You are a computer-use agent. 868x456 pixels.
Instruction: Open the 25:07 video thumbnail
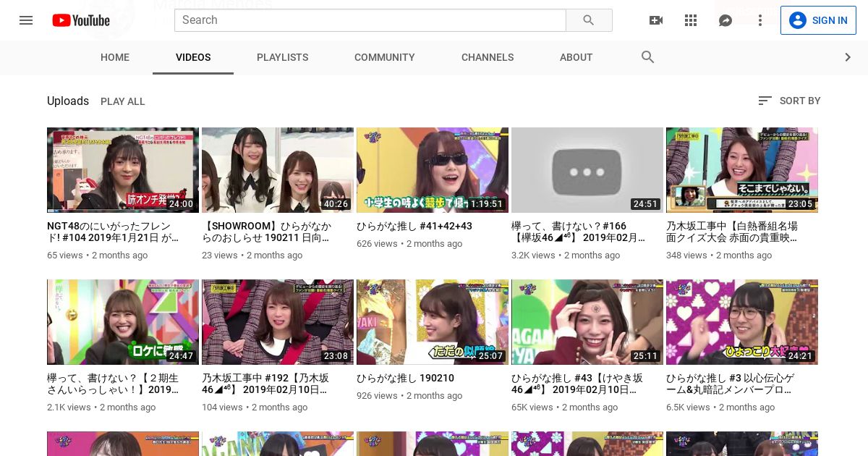tap(433, 322)
